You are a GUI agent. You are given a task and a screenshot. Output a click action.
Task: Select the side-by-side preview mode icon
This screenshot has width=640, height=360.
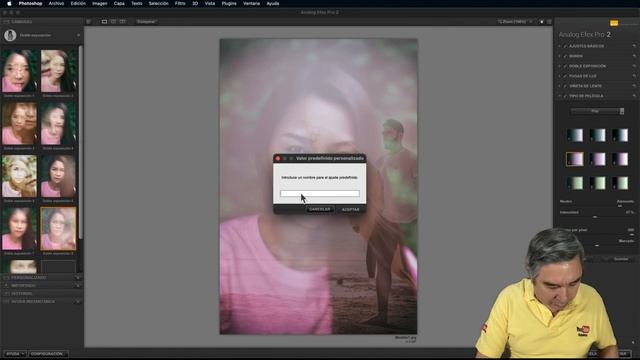(x=122, y=22)
